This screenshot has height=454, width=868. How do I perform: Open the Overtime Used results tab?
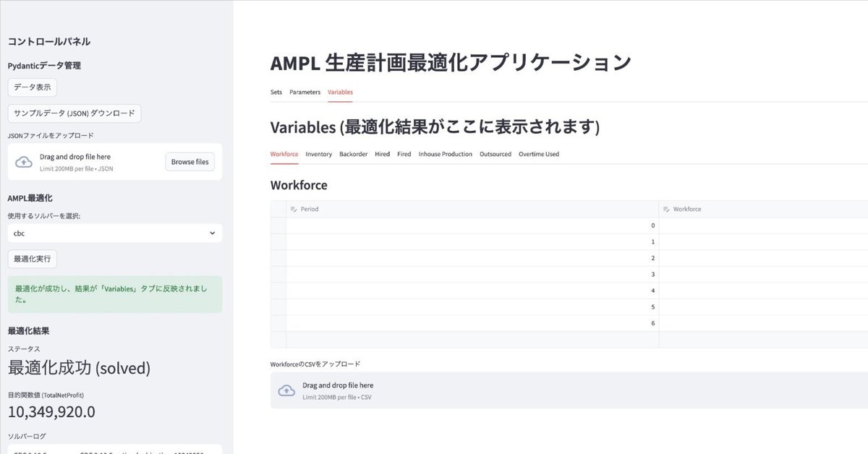(x=538, y=153)
